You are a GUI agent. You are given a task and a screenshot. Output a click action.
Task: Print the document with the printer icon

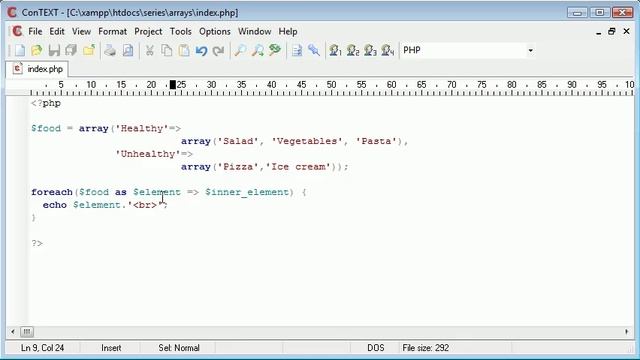[110, 51]
